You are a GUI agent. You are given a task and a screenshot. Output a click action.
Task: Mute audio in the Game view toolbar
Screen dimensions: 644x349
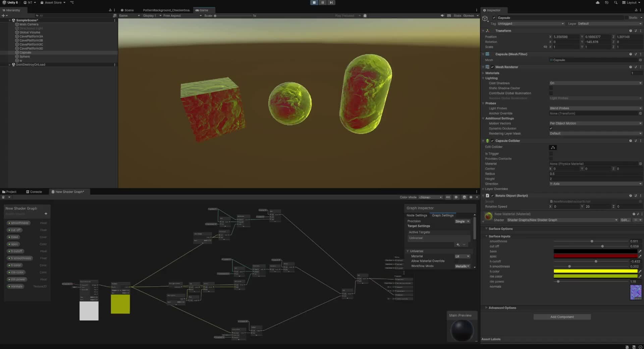point(442,15)
